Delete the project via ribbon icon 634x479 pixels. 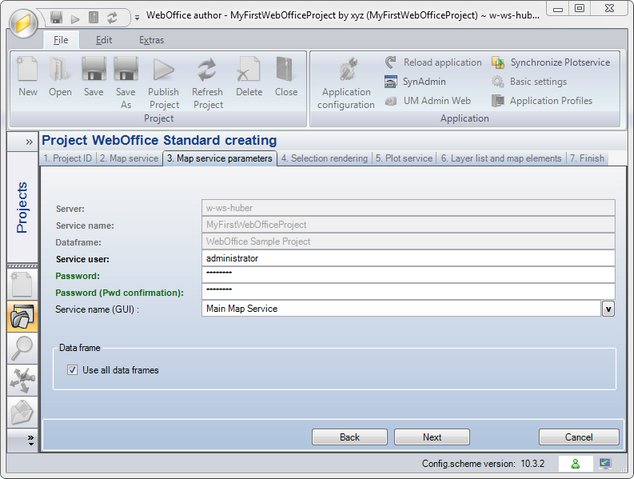[249, 77]
